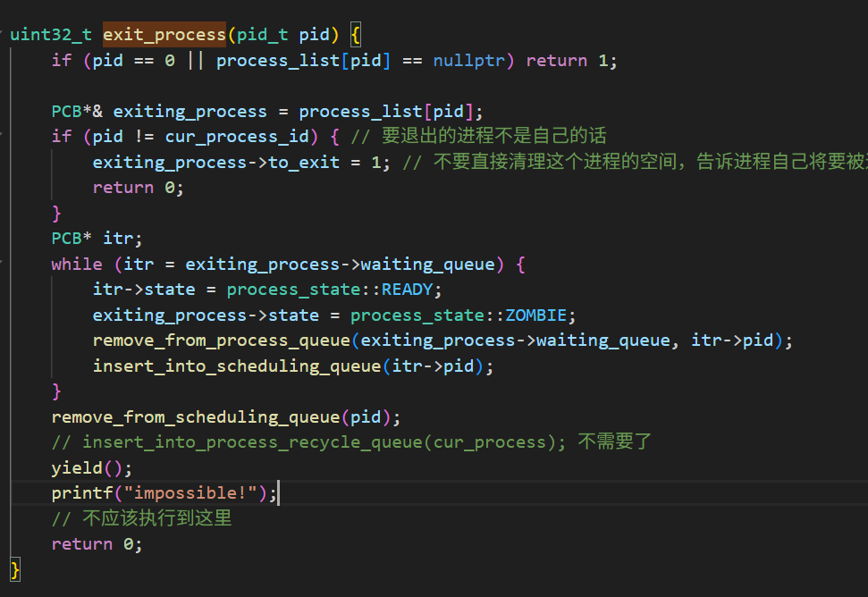
Task: Collapse the 'if (pid != cur_process_id)' block
Action: click(2, 137)
